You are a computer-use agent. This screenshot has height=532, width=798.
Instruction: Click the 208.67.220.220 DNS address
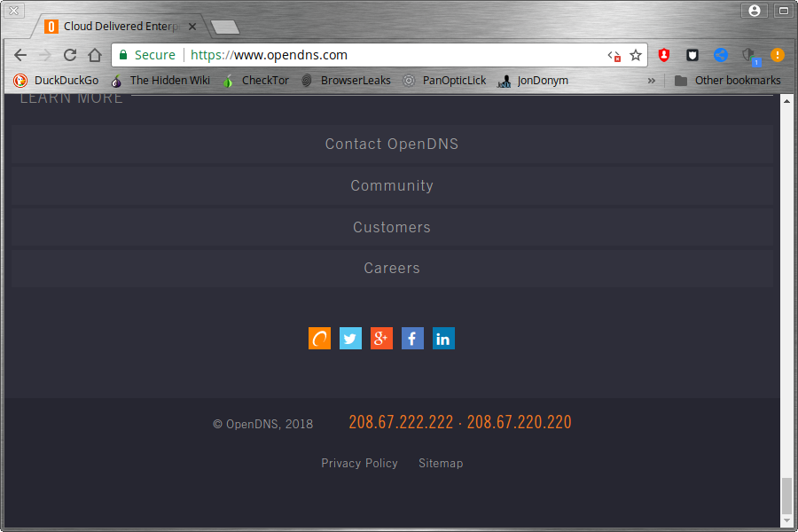[x=519, y=422]
